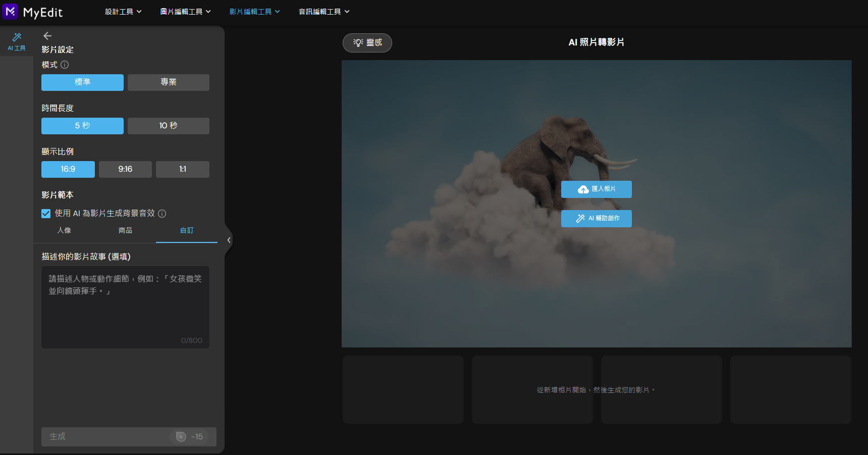Image resolution: width=868 pixels, height=455 pixels.
Task: Open 靈感 lightbulb inspiration button
Action: [367, 43]
